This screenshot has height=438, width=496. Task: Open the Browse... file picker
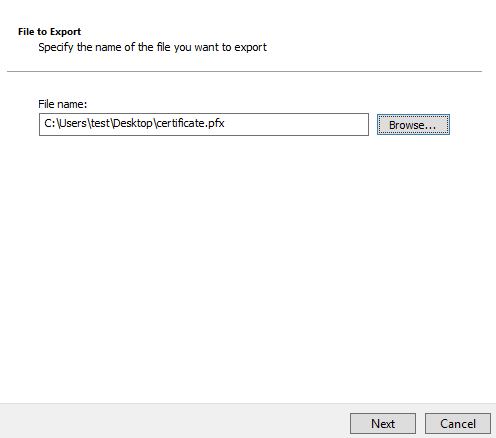click(413, 125)
